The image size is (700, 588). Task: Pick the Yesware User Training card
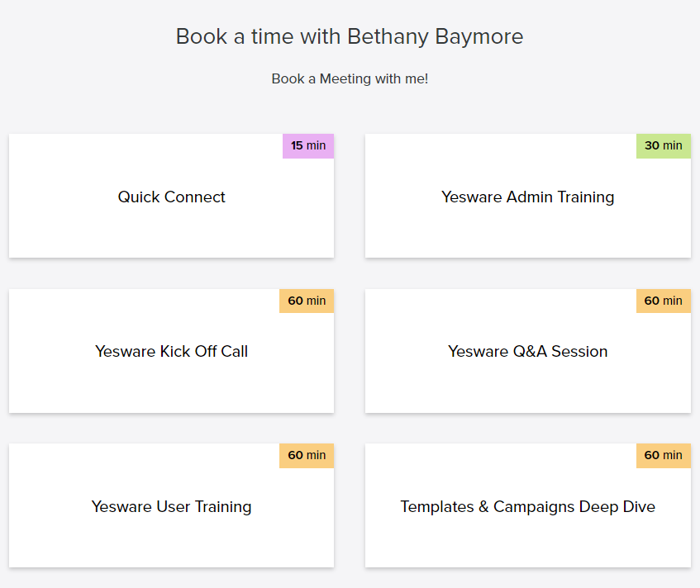click(x=171, y=533)
